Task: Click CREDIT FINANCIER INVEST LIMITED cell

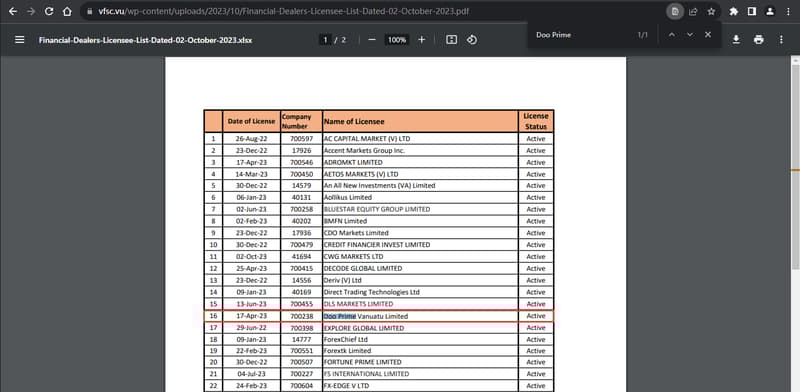Action: click(x=420, y=244)
